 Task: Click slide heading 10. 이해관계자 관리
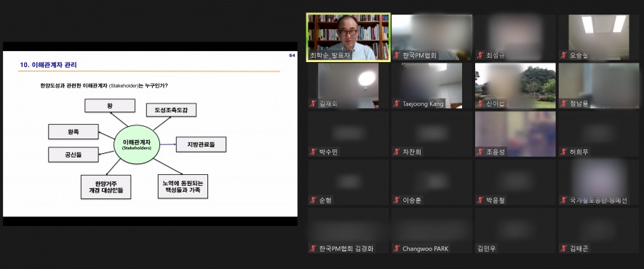coord(49,65)
